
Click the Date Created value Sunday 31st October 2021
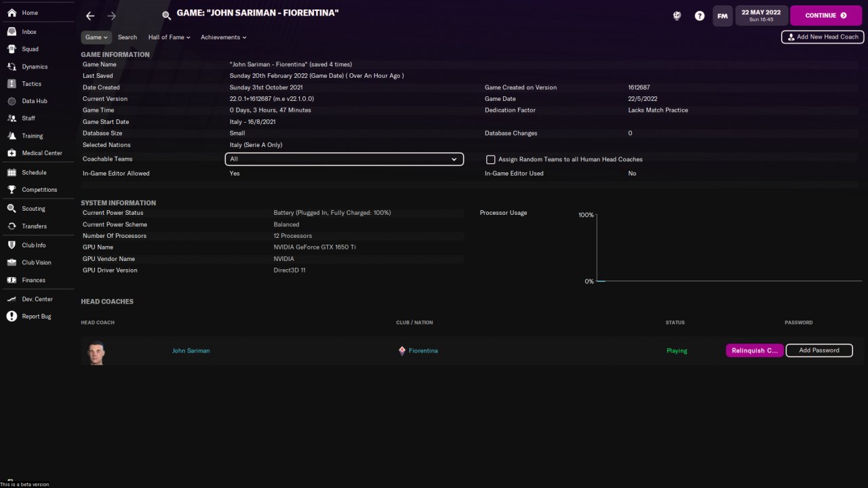coord(267,87)
